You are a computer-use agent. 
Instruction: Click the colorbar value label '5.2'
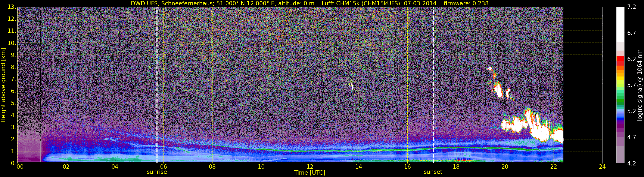[x=632, y=111]
